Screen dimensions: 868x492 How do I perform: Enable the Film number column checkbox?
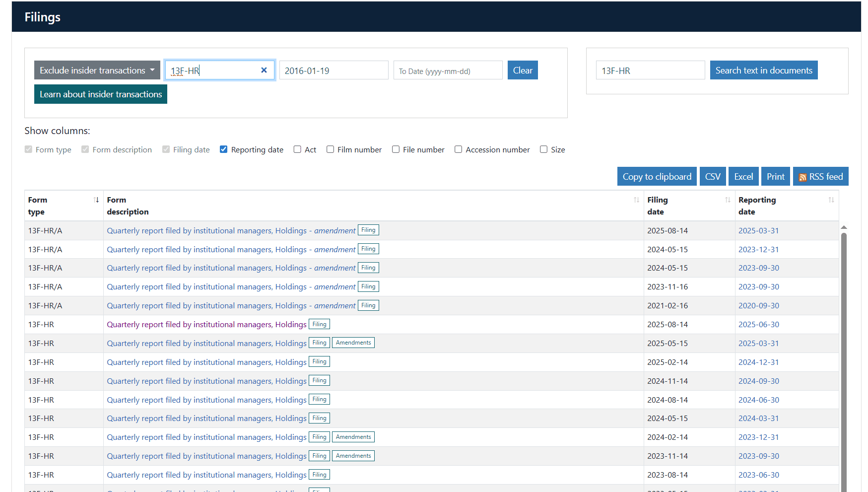pyautogui.click(x=330, y=149)
